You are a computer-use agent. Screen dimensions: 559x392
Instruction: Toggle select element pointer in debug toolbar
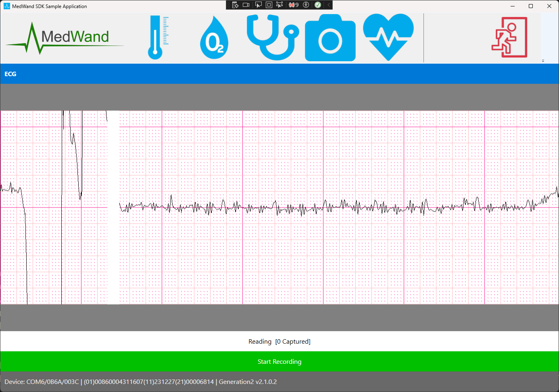pyautogui.click(x=258, y=5)
